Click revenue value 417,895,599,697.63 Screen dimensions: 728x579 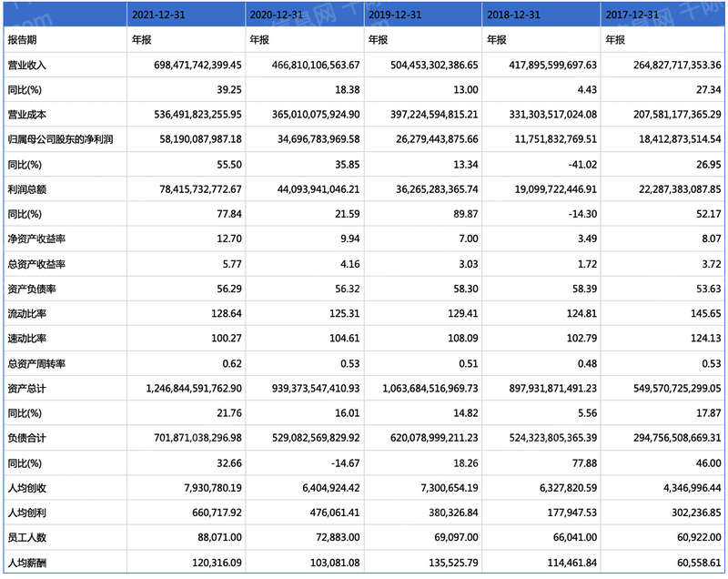click(x=553, y=65)
